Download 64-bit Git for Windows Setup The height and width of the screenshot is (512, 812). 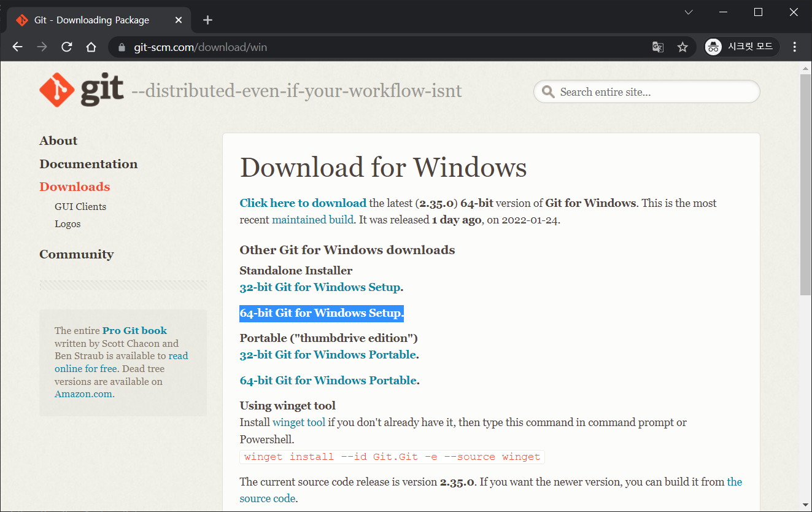coord(321,313)
